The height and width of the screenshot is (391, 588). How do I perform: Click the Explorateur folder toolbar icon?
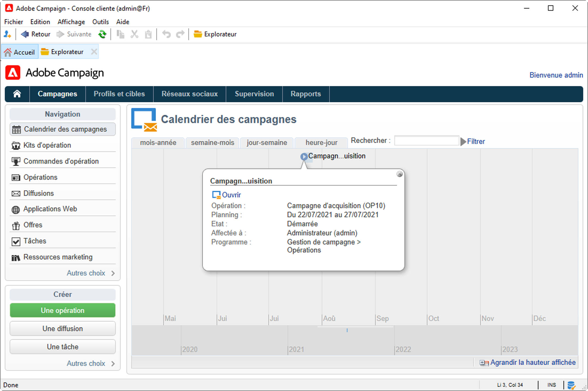(x=198, y=34)
